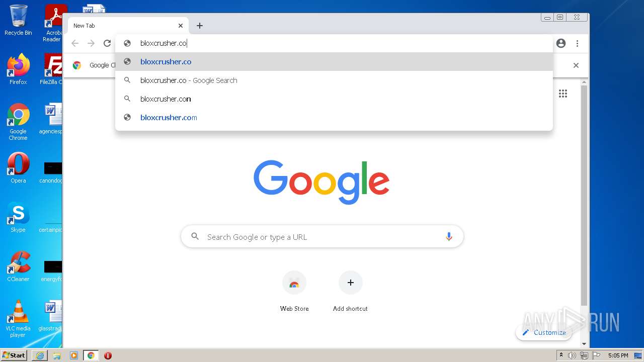Choose the bloxcrusher.con search suggestion

(334, 99)
